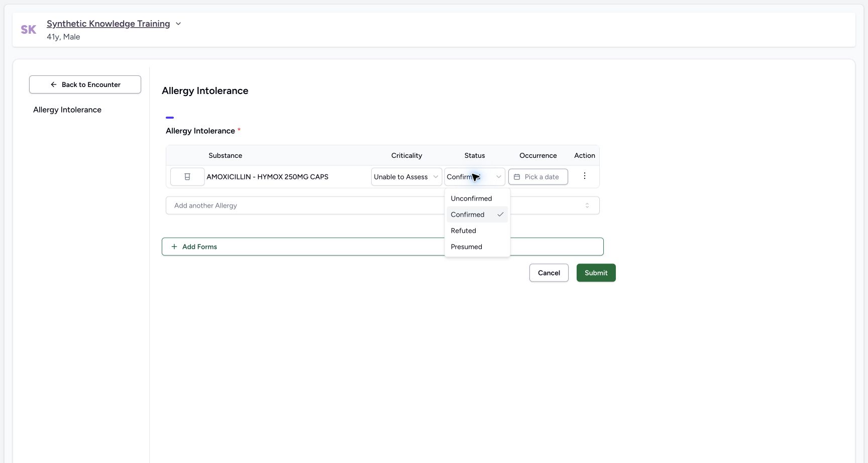Click the SK patient avatar initials
This screenshot has width=868, height=463.
[x=28, y=30]
